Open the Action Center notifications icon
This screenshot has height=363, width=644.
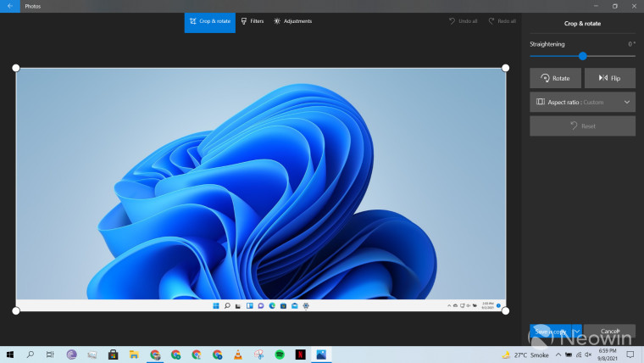[x=630, y=355]
